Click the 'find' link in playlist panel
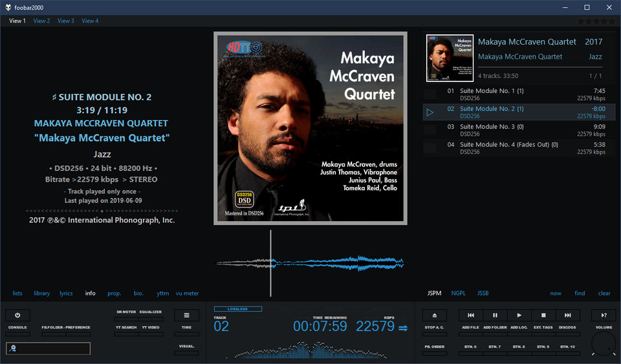The image size is (621, 364). (x=580, y=293)
